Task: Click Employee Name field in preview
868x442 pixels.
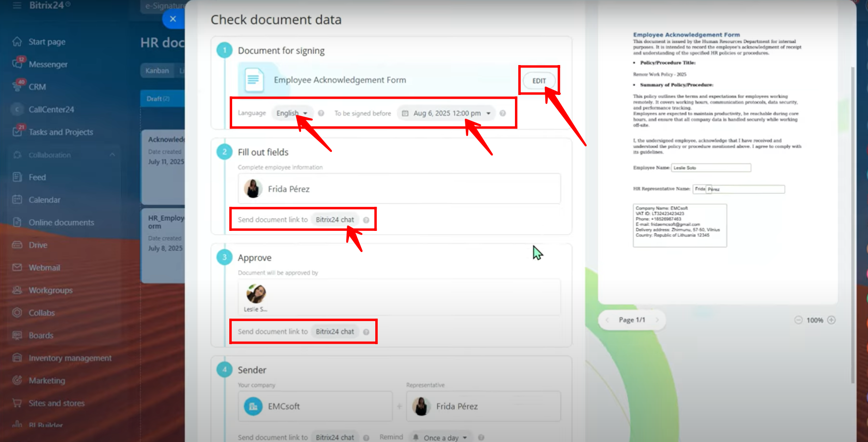Action: 711,168
